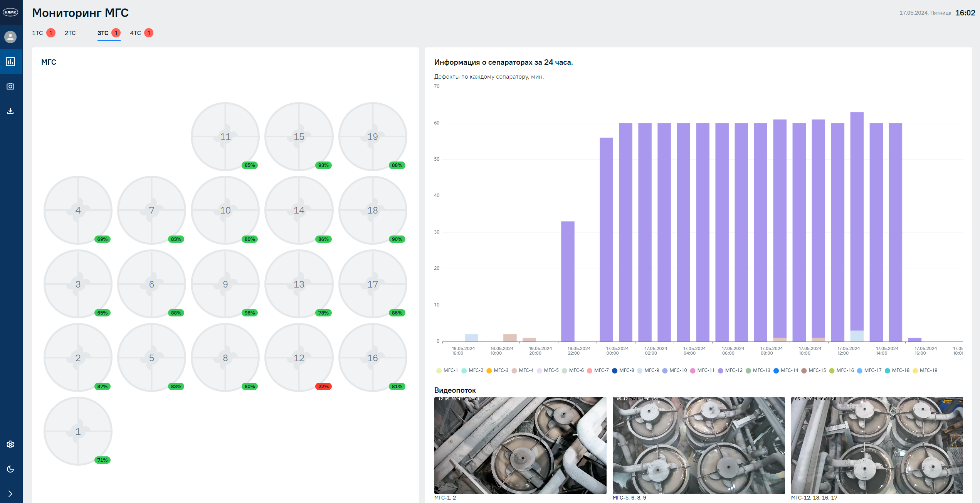Select separator 2 circle
This screenshot has width=980, height=503.
(78, 358)
